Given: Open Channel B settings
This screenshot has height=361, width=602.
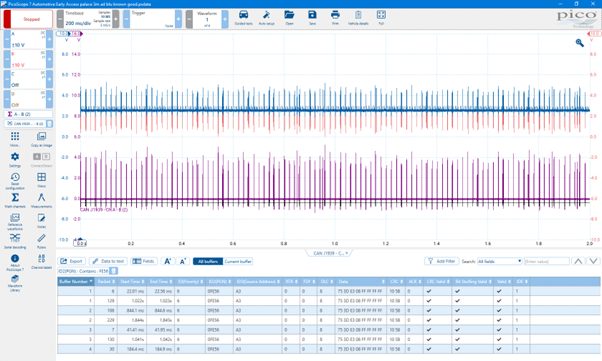Looking at the screenshot, I should [x=28, y=60].
